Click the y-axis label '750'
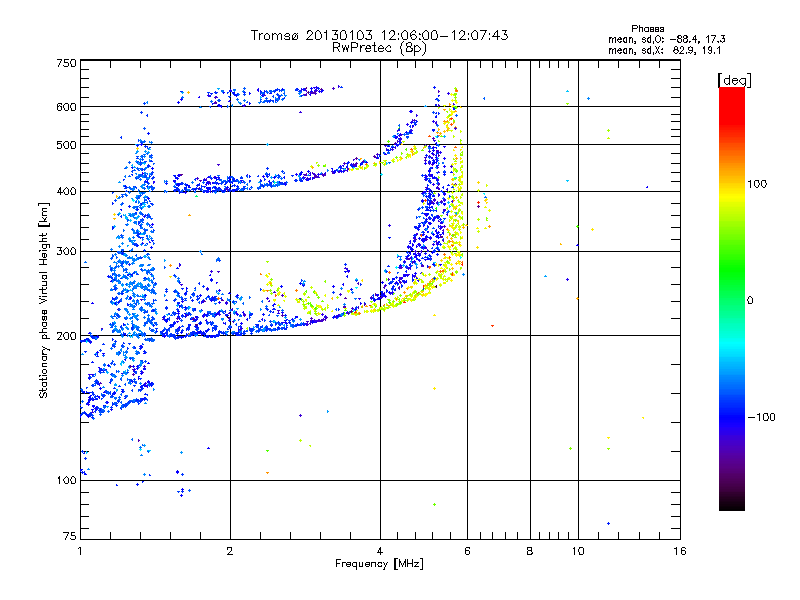 click(x=66, y=63)
